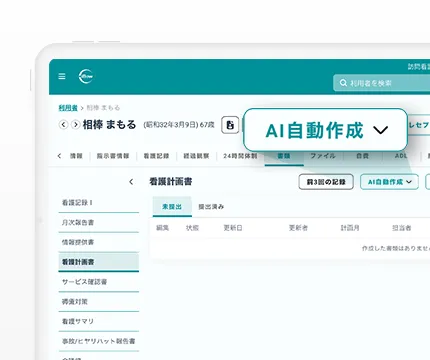Viewport: 430px width, 360px height.
Task: Click the 更新者 column header
Action: [298, 228]
